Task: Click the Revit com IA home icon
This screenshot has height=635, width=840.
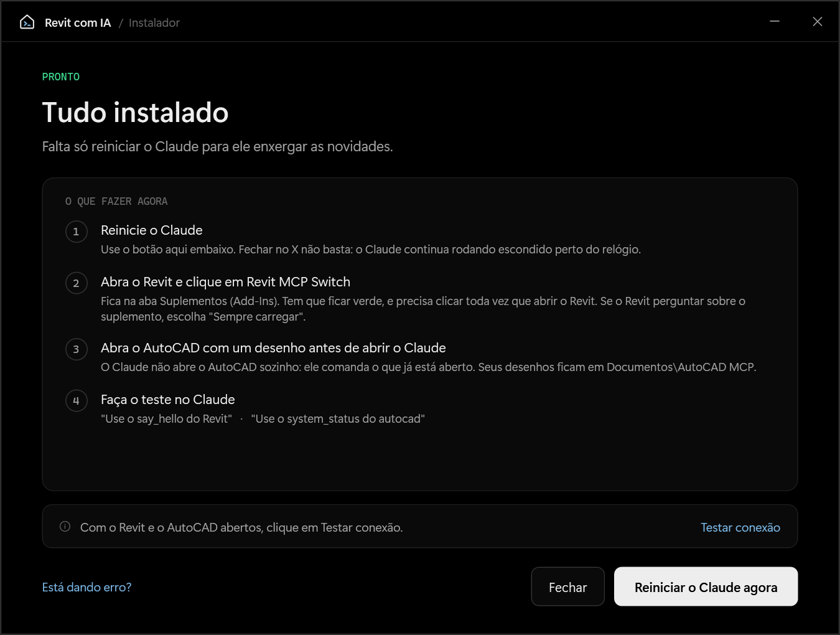Action: click(x=27, y=22)
